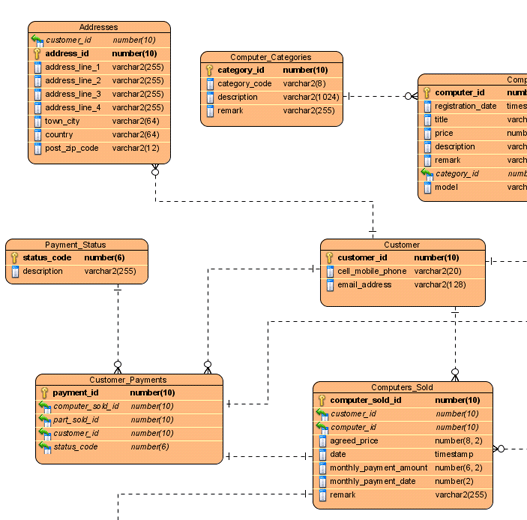Click the relationship line between Computer_Categories and Computers
527x520 pixels.
pos(380,96)
